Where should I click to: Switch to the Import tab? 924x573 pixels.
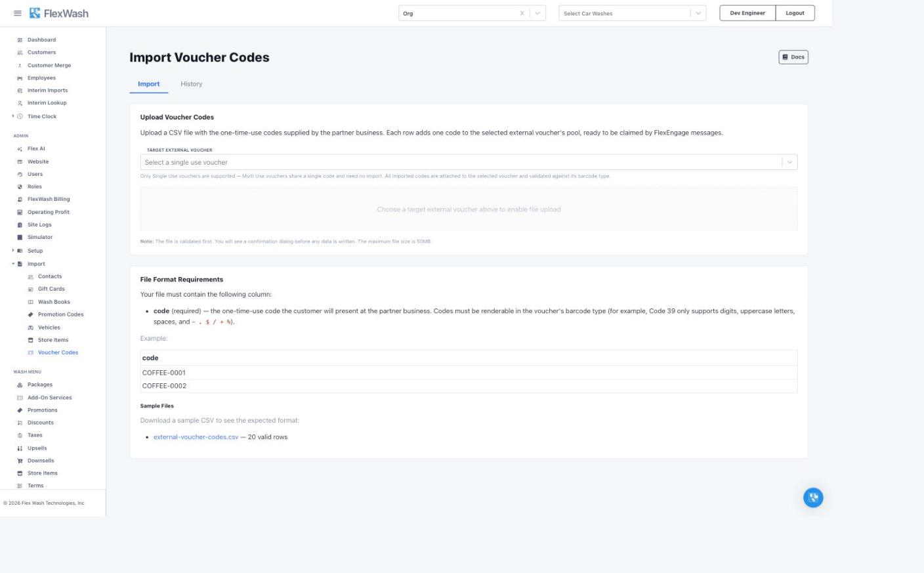(149, 84)
